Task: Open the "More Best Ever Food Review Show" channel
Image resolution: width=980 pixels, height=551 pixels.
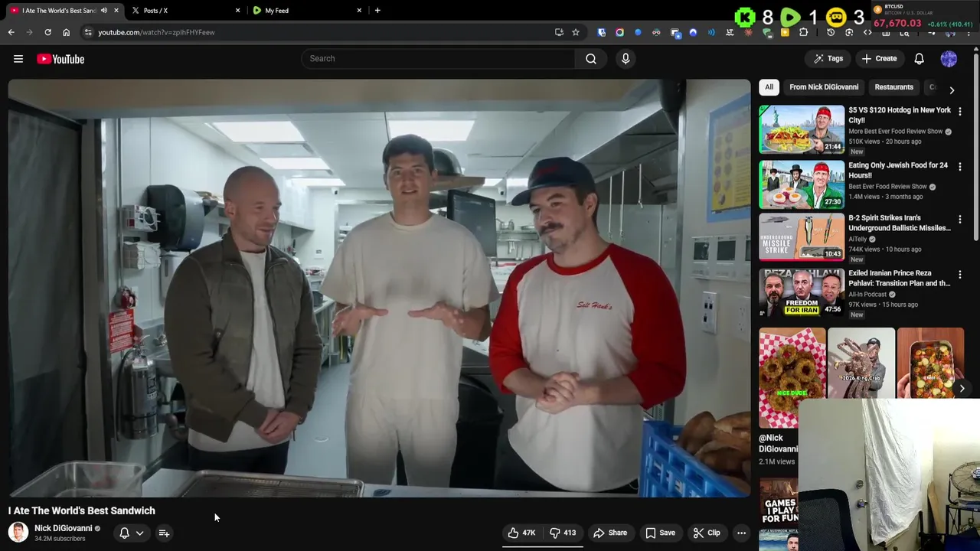Action: tap(896, 132)
